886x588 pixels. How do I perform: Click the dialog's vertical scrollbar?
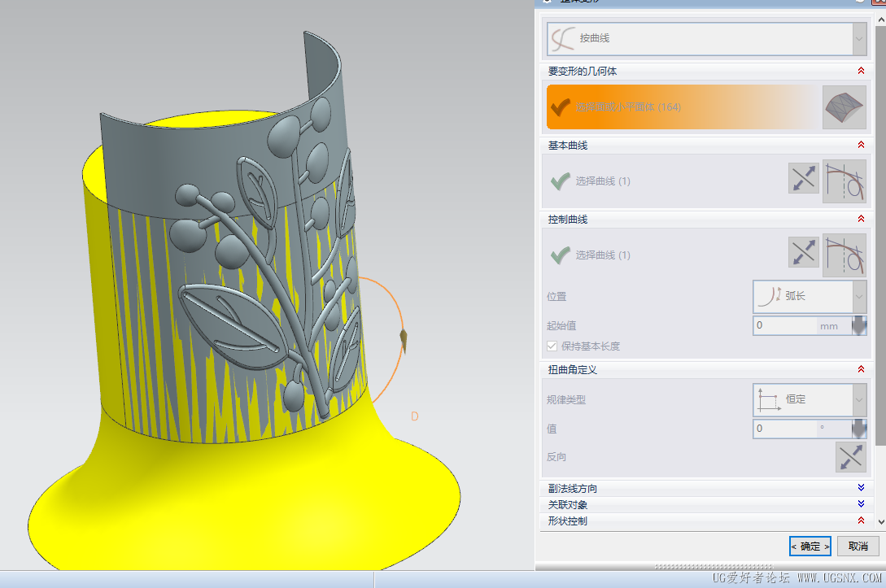pos(880,244)
